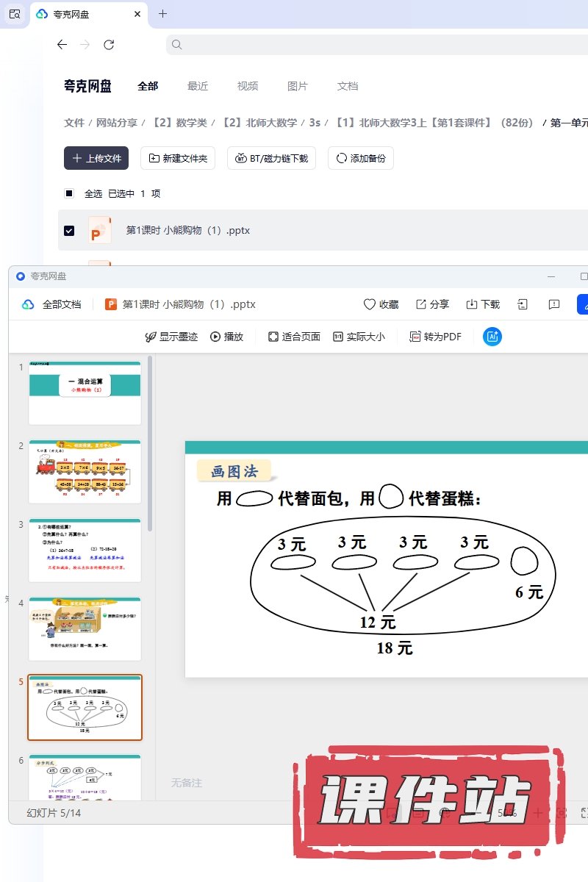Screen dimensions: 588x882
Task: Toggle the 全选 select-all checkbox
Action: click(69, 193)
